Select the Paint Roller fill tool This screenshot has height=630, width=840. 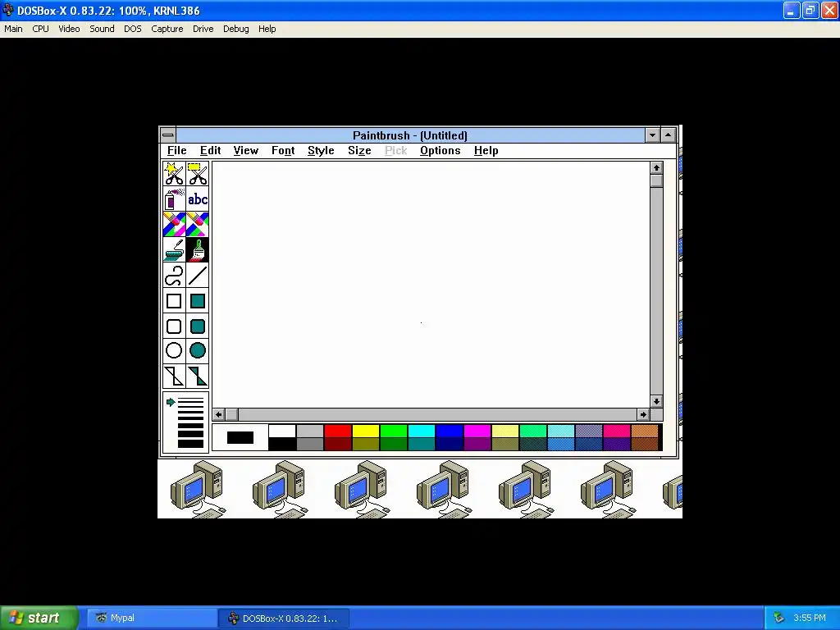point(174,249)
